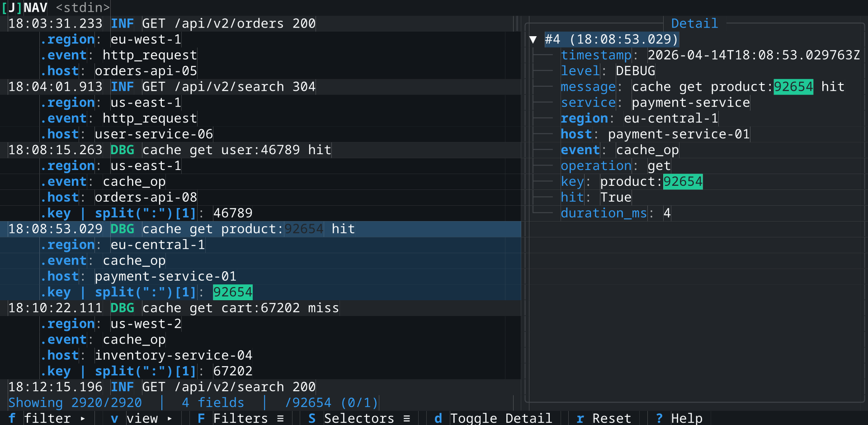The width and height of the screenshot is (868, 425).
Task: Click Toggle Detail in footer
Action: coord(493,418)
